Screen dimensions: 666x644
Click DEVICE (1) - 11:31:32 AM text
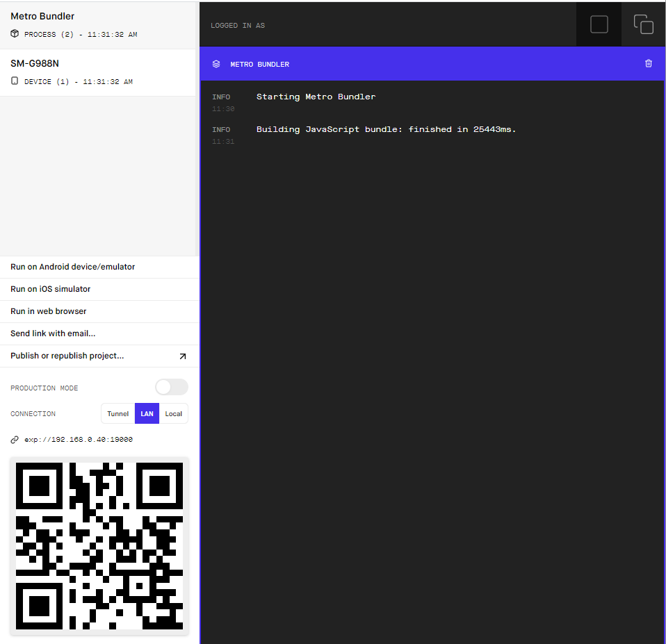pos(79,81)
